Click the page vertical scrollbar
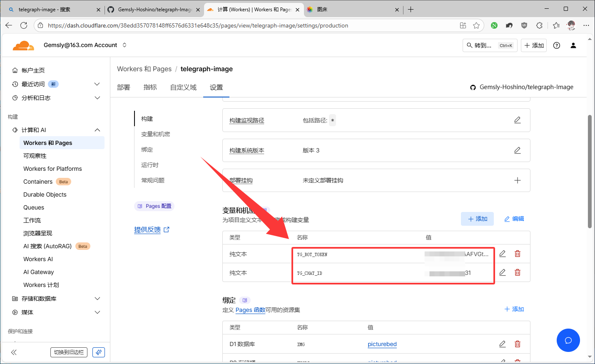The width and height of the screenshot is (595, 364). click(590, 171)
